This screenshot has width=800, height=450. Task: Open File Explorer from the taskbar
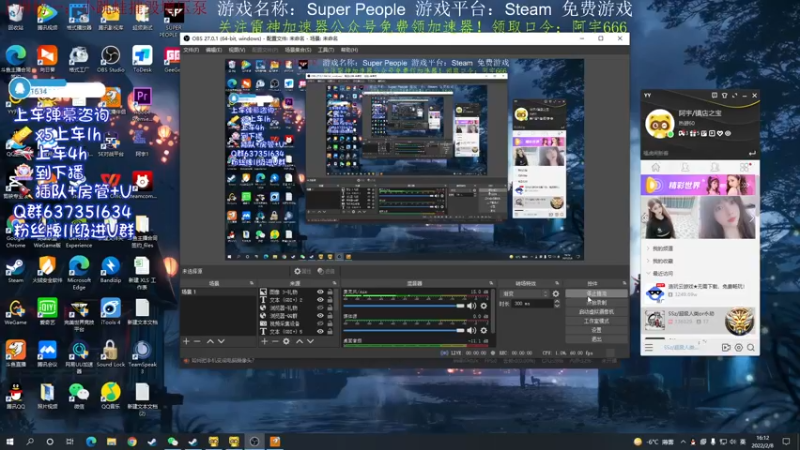[x=111, y=441]
